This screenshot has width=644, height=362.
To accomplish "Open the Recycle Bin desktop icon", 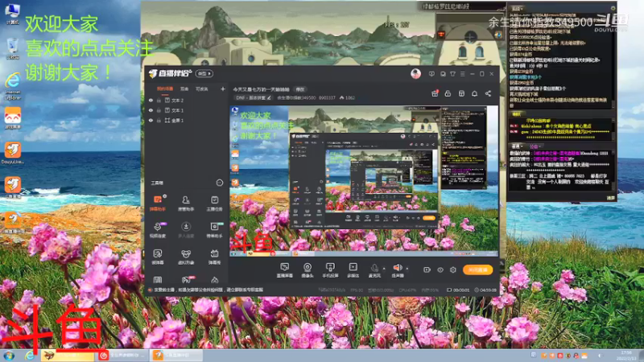I will click(12, 49).
